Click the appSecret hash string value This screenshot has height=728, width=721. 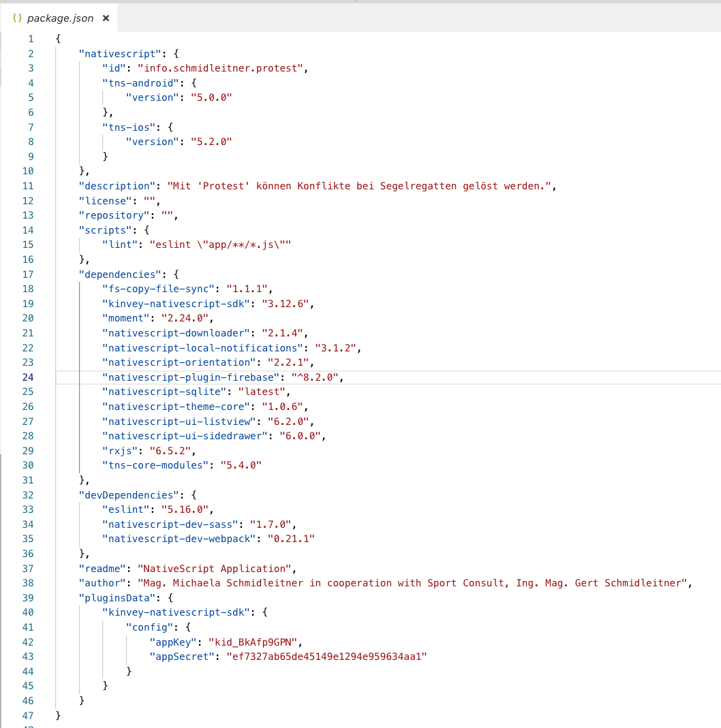coord(326,657)
